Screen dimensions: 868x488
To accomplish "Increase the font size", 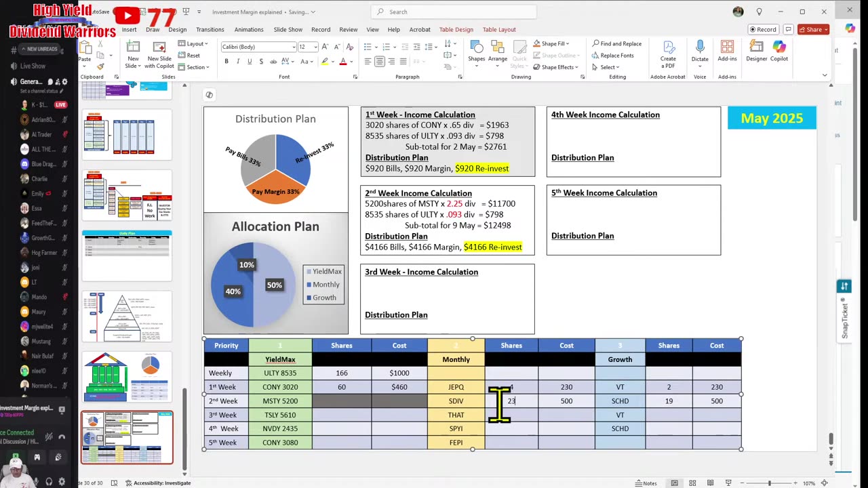I will point(324,47).
